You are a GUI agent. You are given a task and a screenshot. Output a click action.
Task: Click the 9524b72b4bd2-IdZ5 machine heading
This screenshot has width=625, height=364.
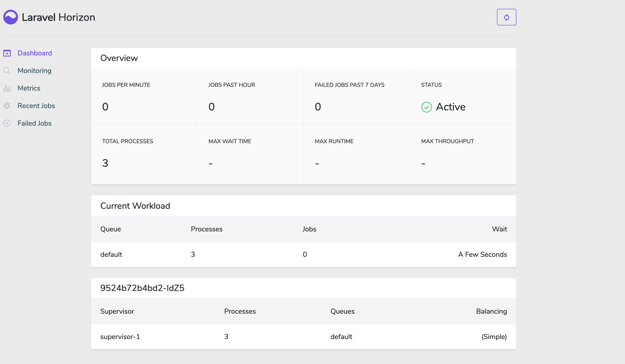pos(142,288)
